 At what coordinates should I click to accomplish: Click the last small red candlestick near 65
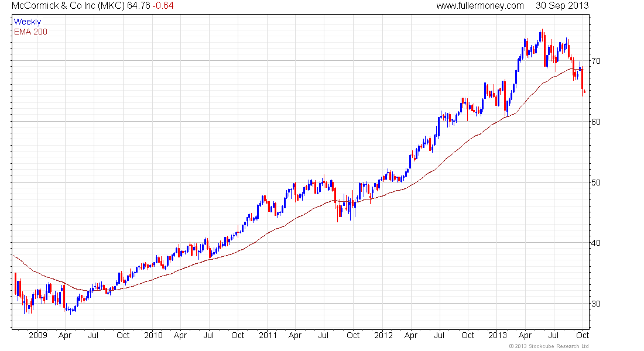point(584,92)
